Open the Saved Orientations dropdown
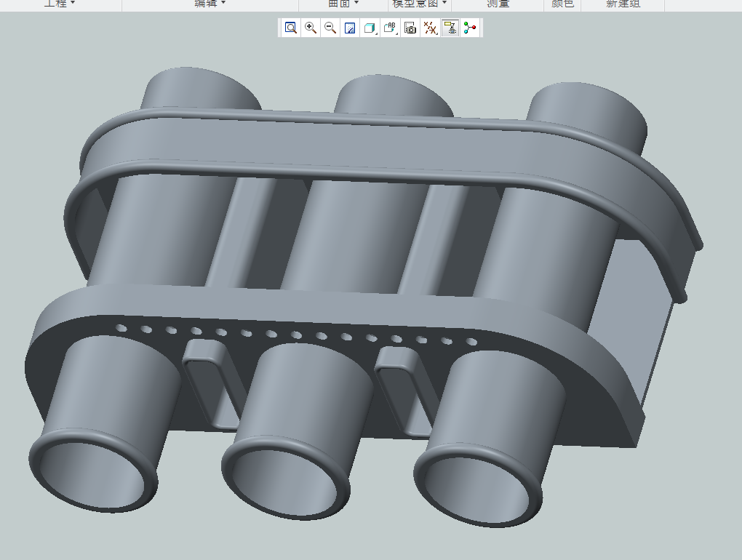Viewport: 742px width, 560px height. (x=391, y=28)
